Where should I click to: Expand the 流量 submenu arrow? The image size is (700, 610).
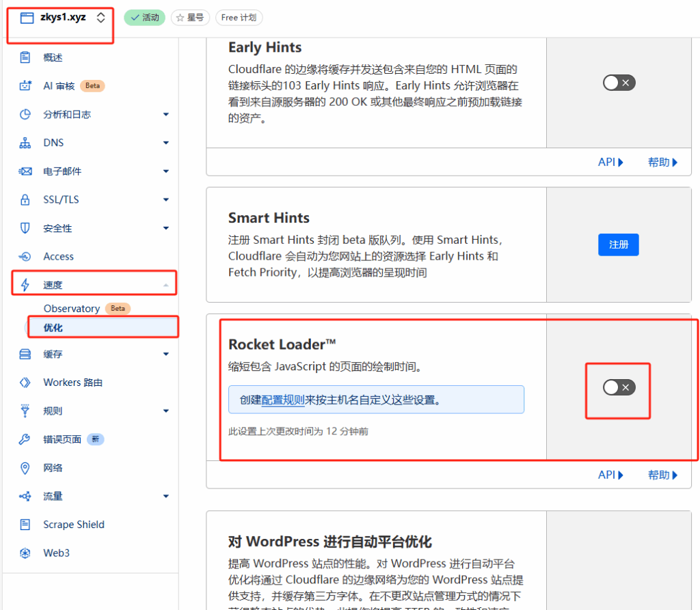point(166,496)
